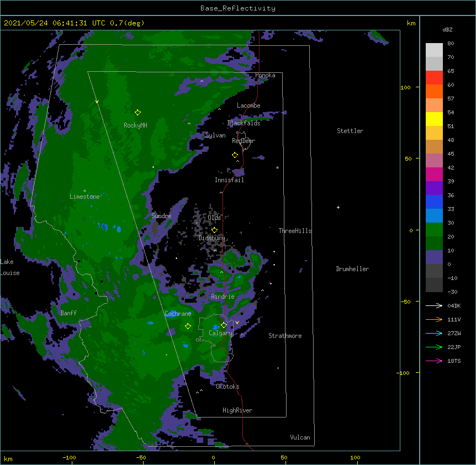
Task: Click the Sundre city label
Action: 161,216
